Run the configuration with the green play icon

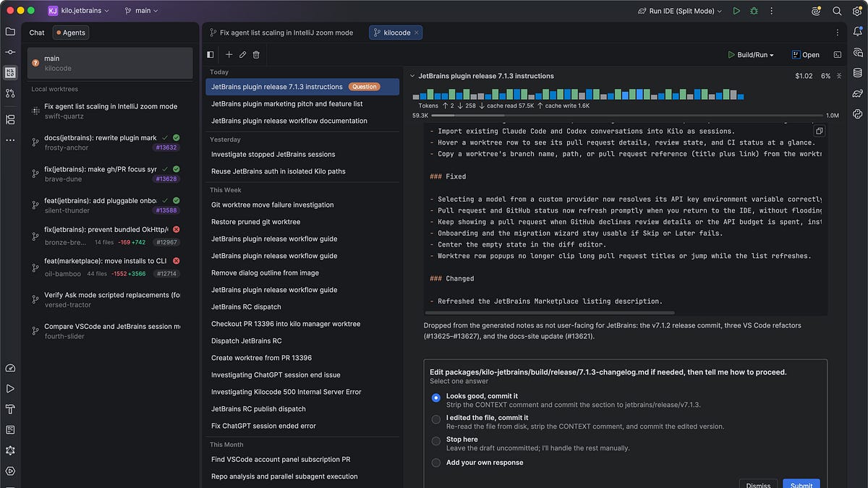tap(736, 11)
